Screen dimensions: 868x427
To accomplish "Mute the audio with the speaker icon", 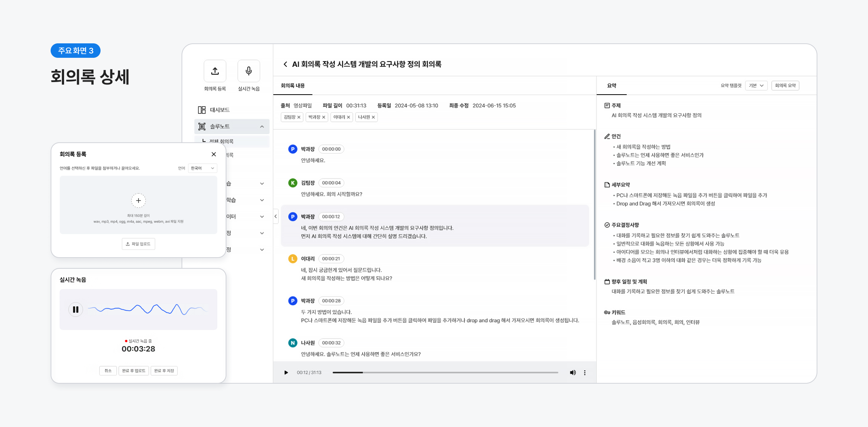I will point(573,372).
